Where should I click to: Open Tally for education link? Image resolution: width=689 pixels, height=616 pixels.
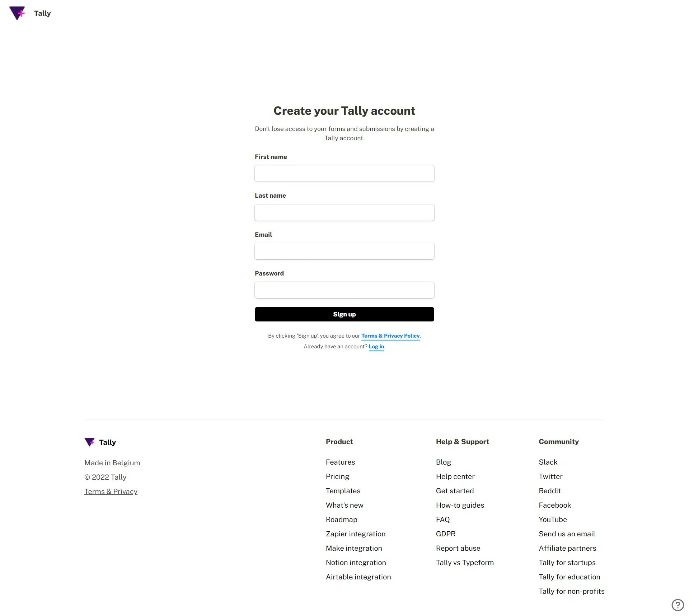(x=570, y=577)
